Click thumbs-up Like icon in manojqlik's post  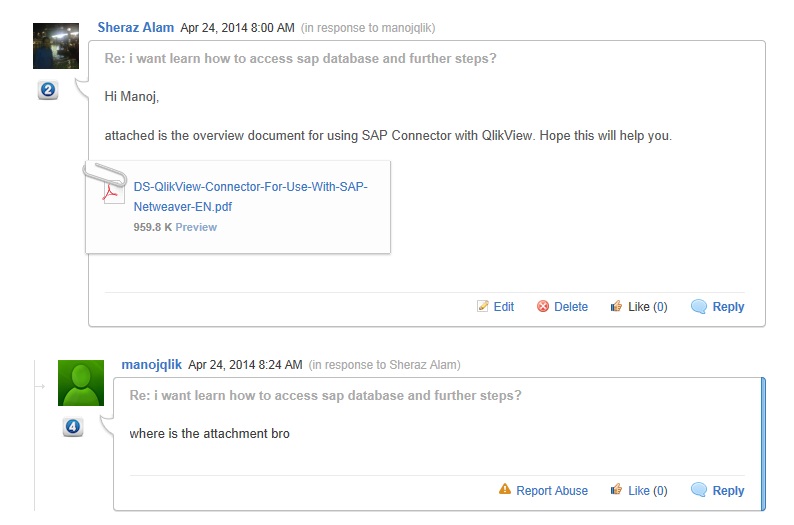617,490
